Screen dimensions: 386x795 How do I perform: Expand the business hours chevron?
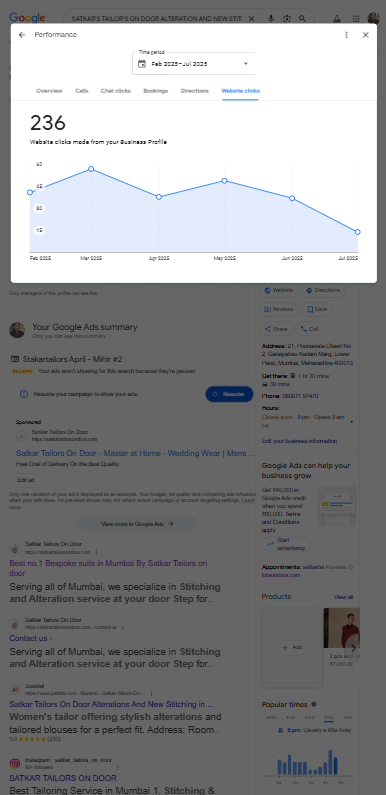point(352,422)
